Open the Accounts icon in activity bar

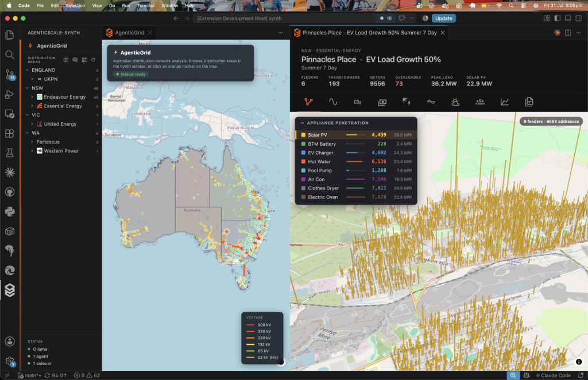coord(10,342)
